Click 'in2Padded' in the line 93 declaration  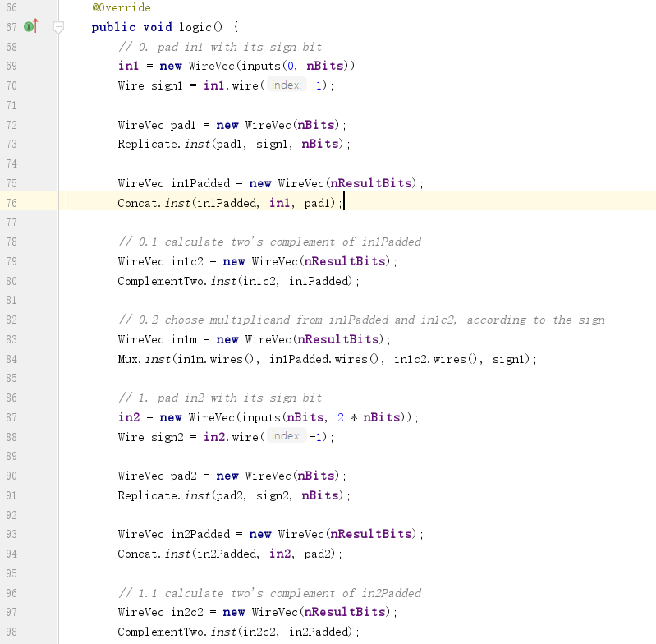point(200,534)
